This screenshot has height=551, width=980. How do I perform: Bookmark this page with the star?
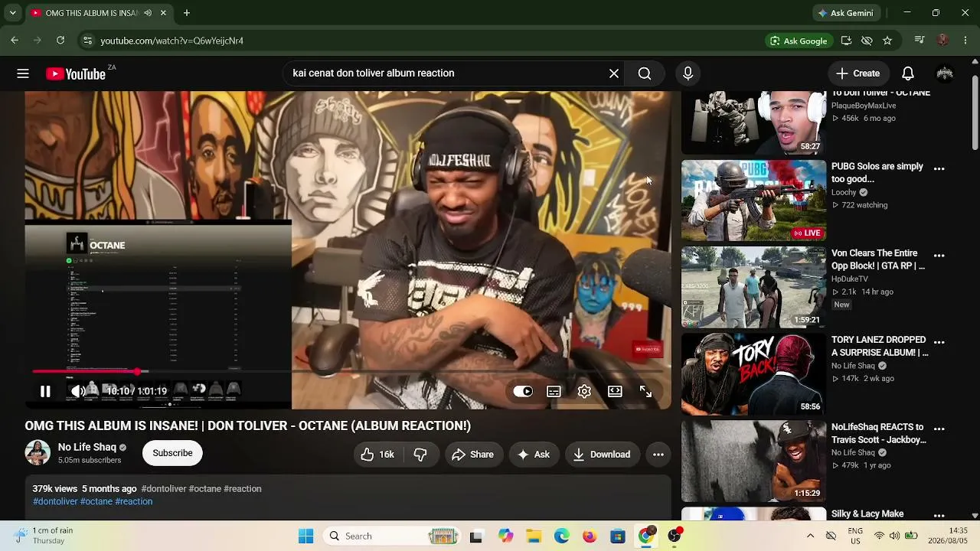pyautogui.click(x=887, y=41)
